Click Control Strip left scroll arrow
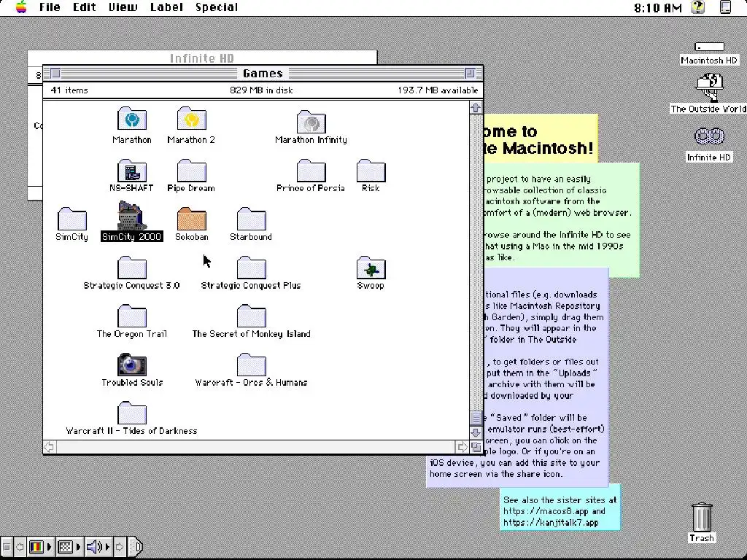This screenshot has height=560, width=747. click(x=20, y=547)
